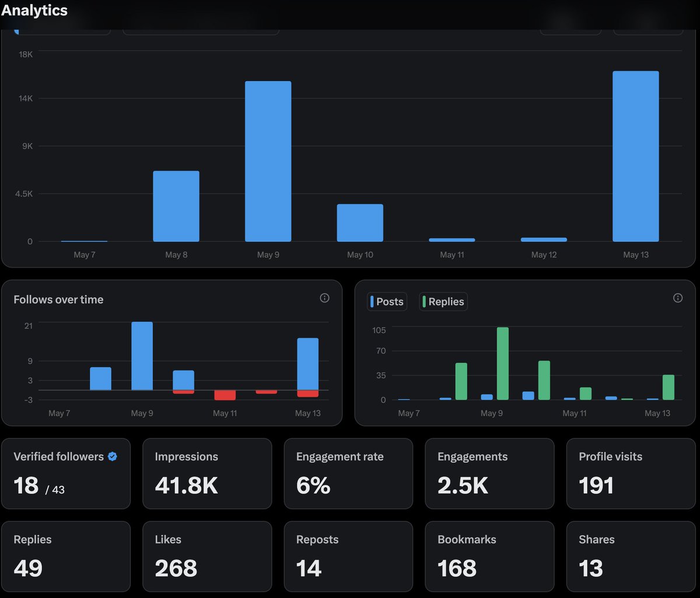
Task: Click the 105 axis label in Posts/Replies chart
Action: 379,330
